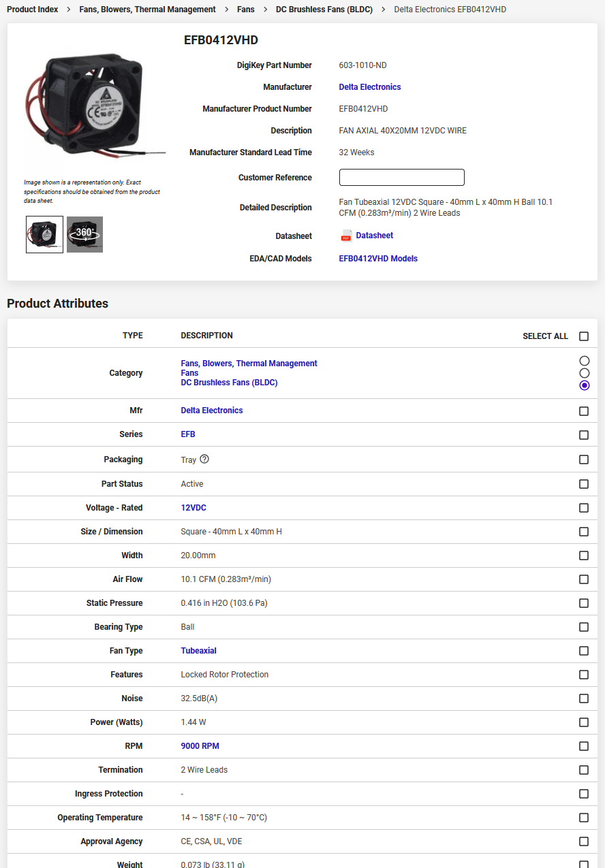Check the Noise attribute checkbox
605x868 pixels.
[584, 698]
